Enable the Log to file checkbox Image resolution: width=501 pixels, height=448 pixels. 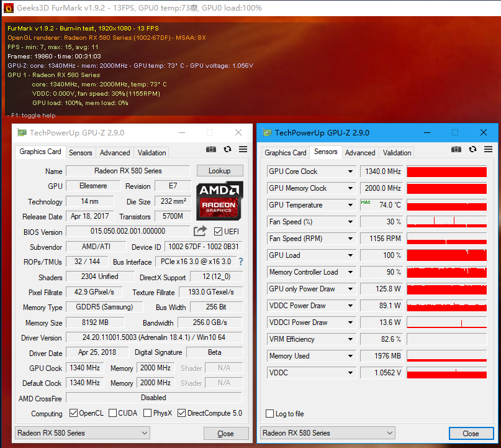tap(269, 413)
